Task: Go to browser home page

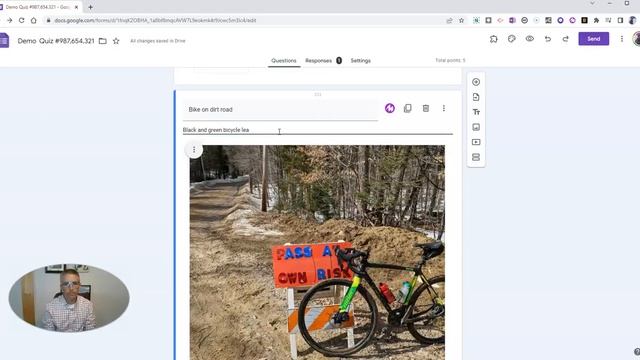Action: [33, 20]
